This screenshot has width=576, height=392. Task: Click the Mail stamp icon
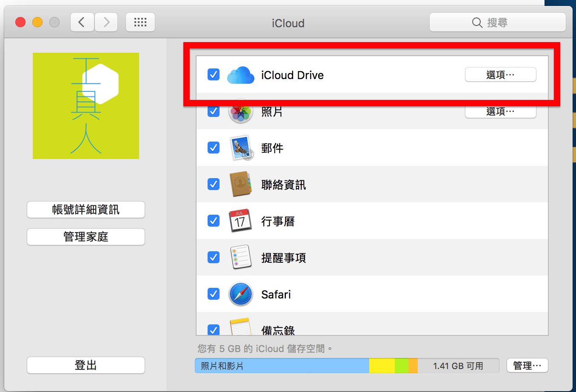(241, 148)
